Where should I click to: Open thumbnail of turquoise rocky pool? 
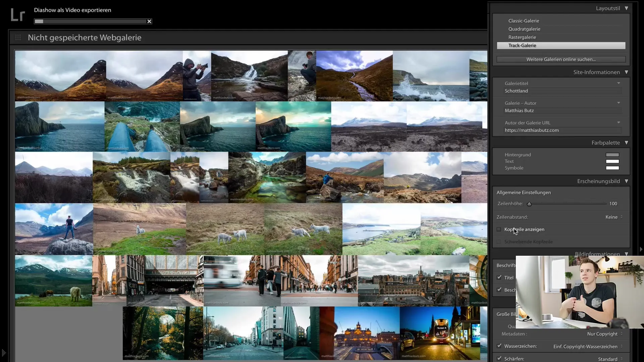pyautogui.click(x=267, y=177)
